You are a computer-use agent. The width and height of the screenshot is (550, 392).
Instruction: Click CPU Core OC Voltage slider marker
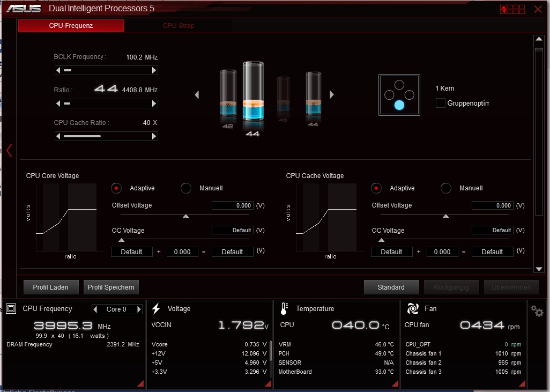tap(121, 240)
